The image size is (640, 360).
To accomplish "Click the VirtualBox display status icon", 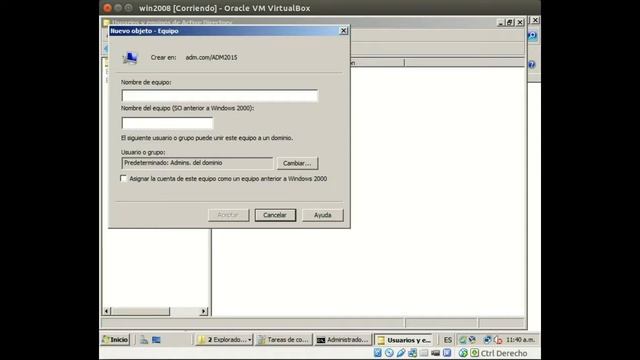I will [436, 353].
